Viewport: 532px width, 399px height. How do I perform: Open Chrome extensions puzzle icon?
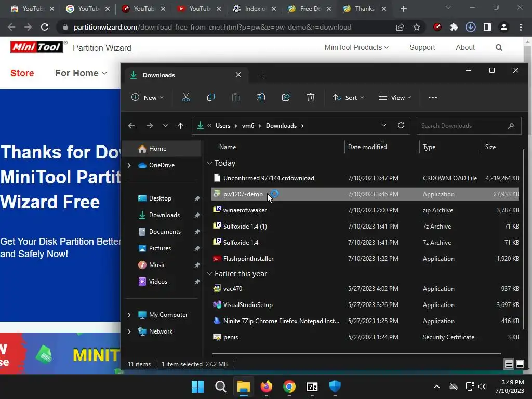point(454,27)
